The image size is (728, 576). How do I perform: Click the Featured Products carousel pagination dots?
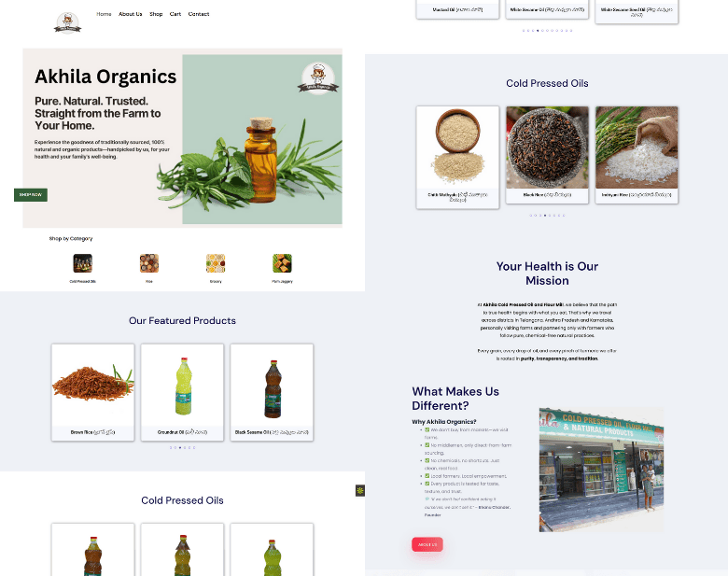point(182,448)
